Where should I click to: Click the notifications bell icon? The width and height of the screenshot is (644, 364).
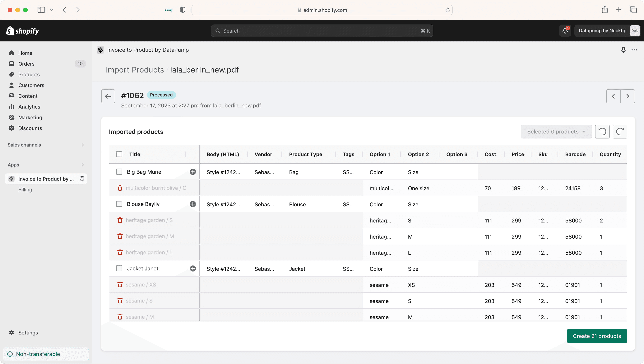[x=565, y=31]
